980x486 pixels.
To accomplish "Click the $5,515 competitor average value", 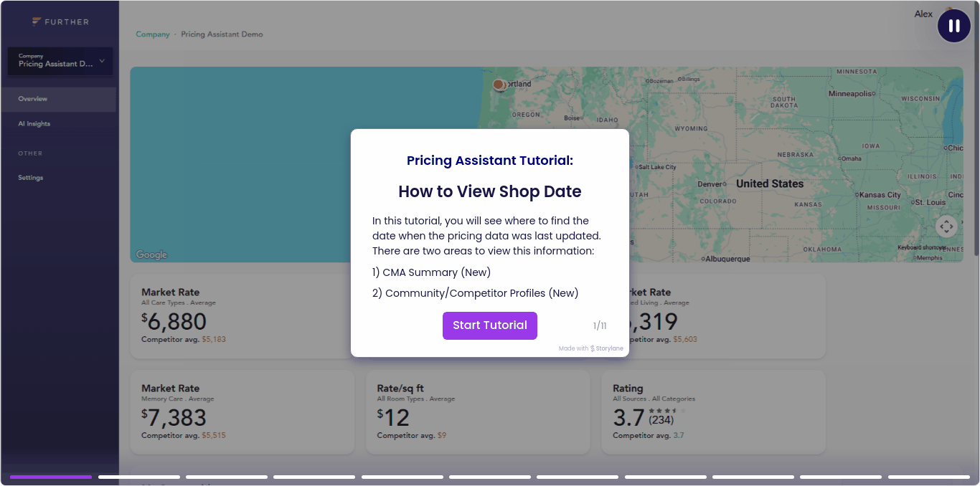I will click(214, 435).
